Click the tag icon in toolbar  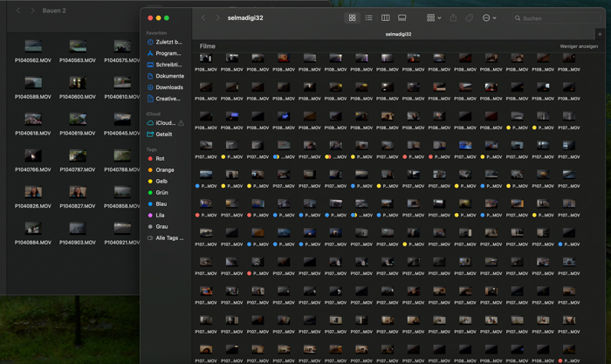click(470, 17)
